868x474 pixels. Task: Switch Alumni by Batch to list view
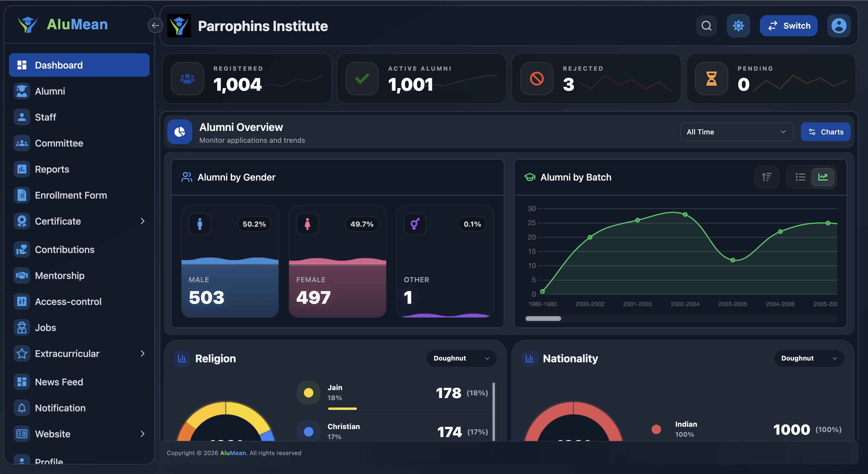tap(800, 177)
